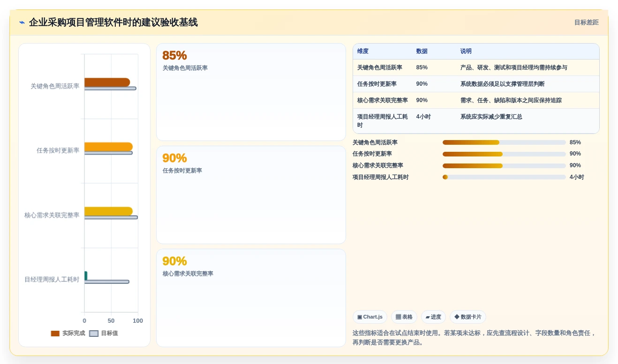Screen dimensions: 618x364
Task: Click the lightning icon beside the title
Action: (22, 22)
